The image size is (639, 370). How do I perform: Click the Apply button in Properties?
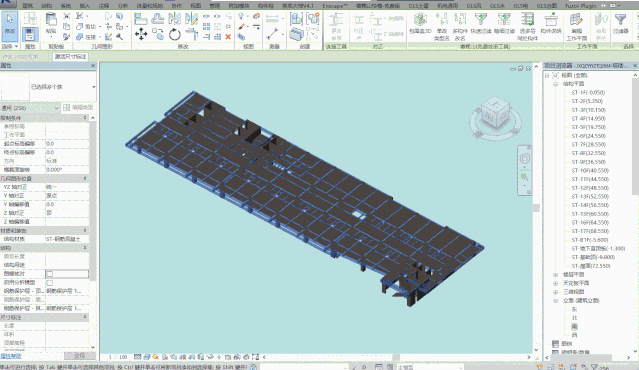79,356
